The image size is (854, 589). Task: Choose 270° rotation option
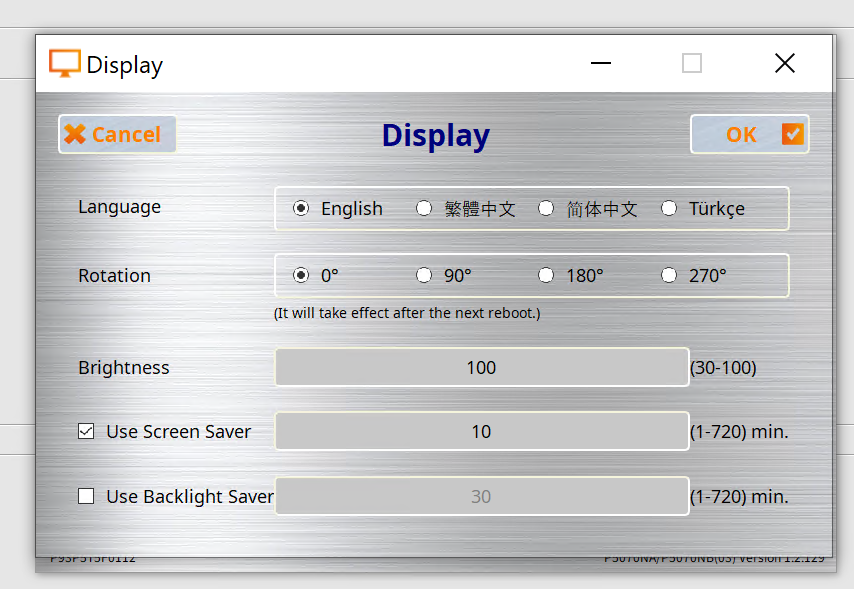pos(669,275)
